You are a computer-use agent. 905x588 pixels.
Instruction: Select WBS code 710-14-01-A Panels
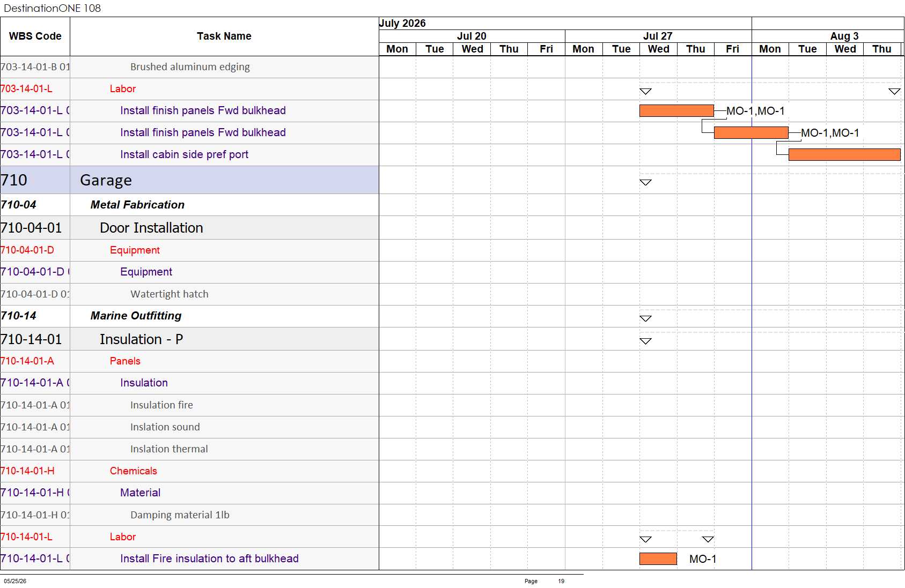pos(27,361)
